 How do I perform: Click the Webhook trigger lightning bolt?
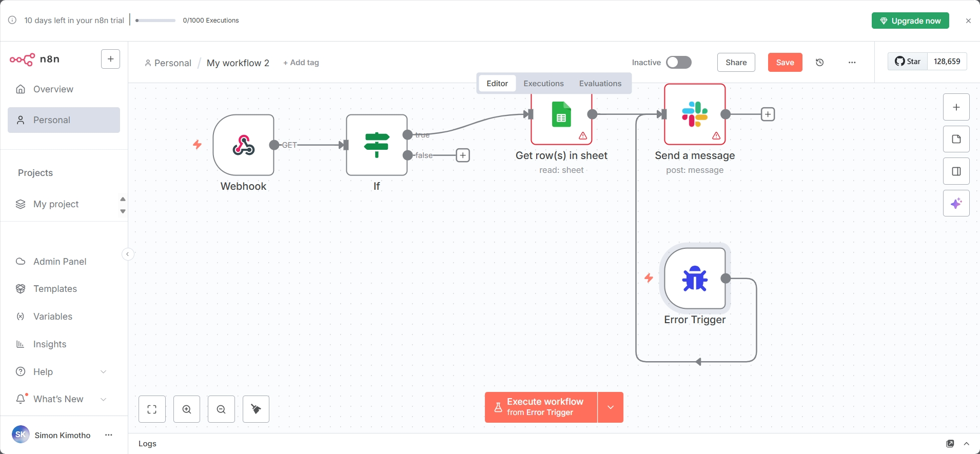pyautogui.click(x=197, y=145)
